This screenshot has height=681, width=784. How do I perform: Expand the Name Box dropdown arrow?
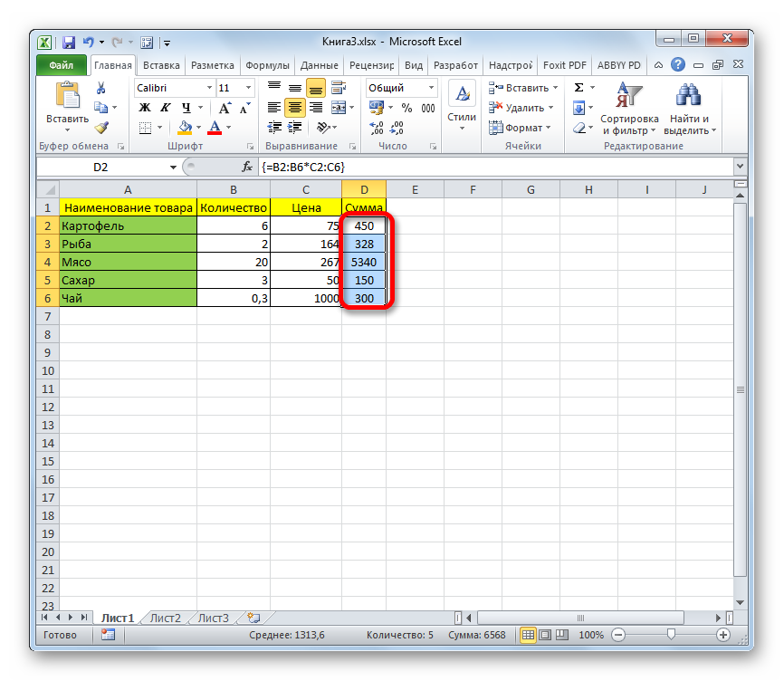[174, 168]
